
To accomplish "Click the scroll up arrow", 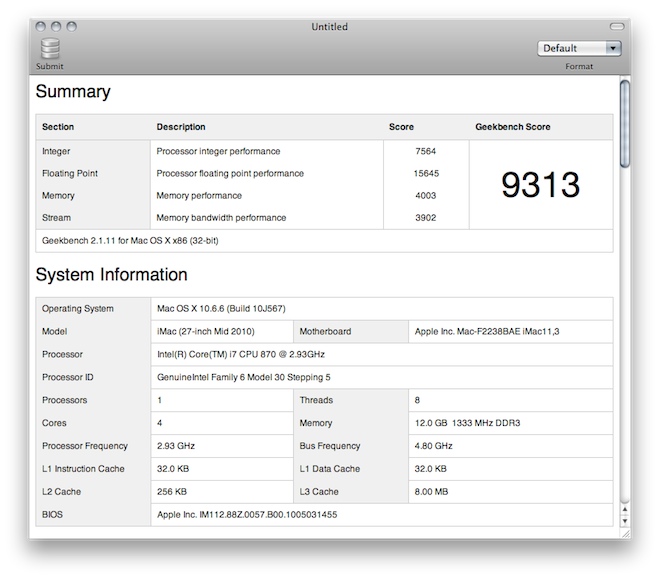I will [625, 508].
